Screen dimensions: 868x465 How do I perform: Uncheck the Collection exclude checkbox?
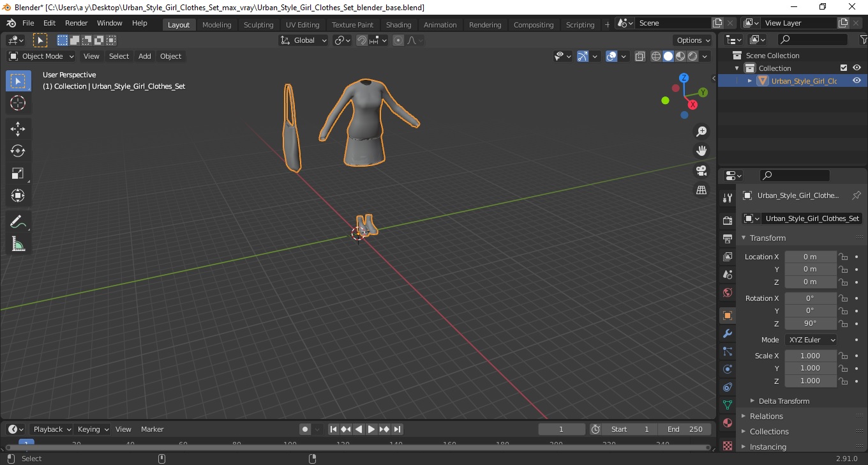tap(844, 68)
